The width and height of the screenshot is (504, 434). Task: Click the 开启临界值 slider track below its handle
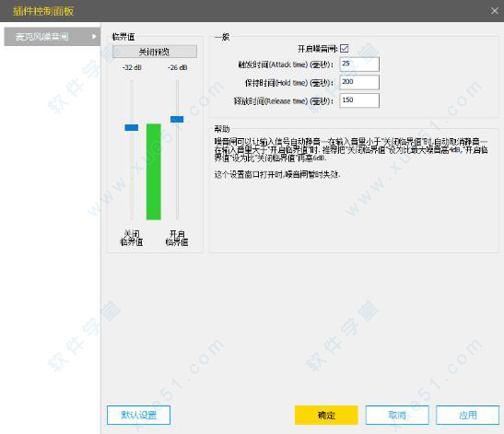[x=177, y=171]
